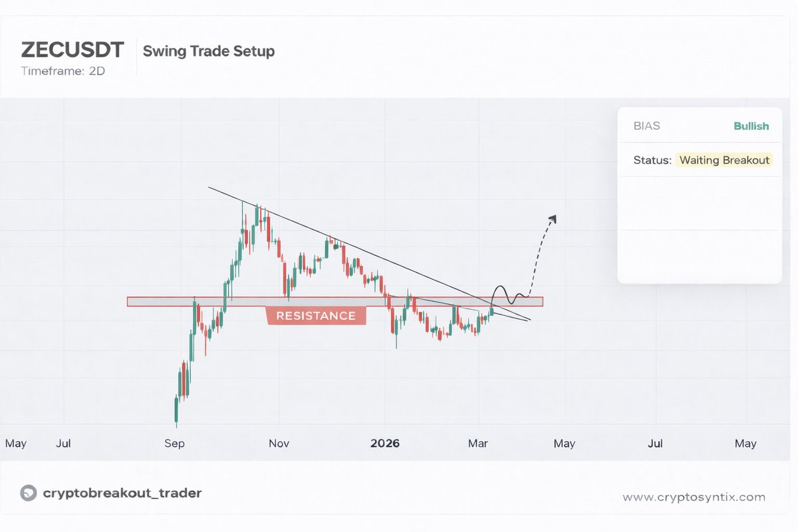Click the cryptobreakout_trader logo icon
The image size is (798, 532).
click(x=28, y=493)
